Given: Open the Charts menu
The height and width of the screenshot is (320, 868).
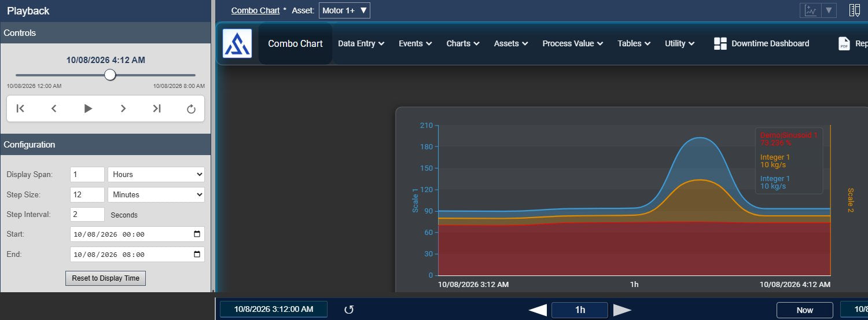Looking at the screenshot, I should point(463,43).
